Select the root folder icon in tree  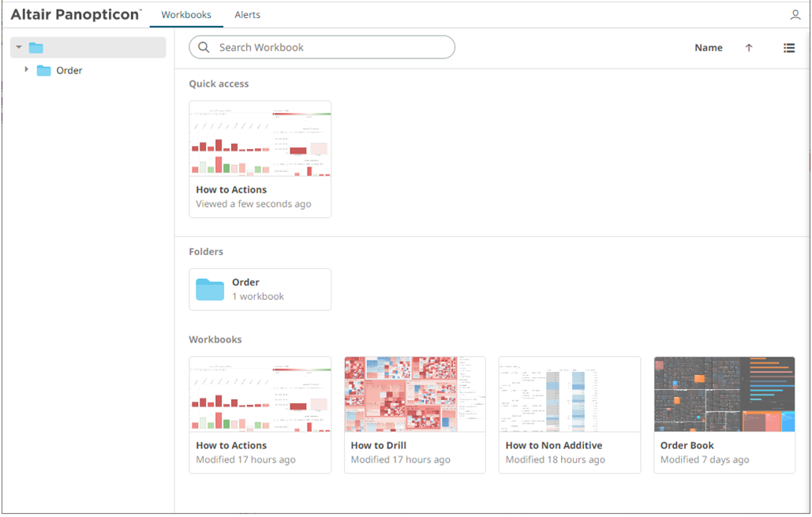[36, 48]
